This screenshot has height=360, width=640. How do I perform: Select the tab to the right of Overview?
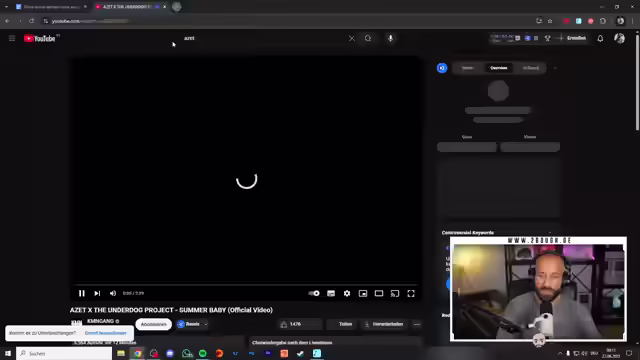(531, 68)
